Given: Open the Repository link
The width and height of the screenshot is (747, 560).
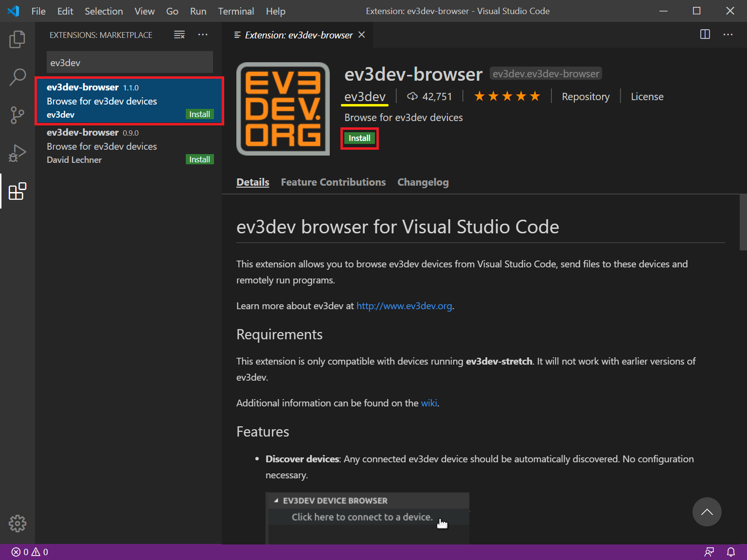Looking at the screenshot, I should [586, 96].
